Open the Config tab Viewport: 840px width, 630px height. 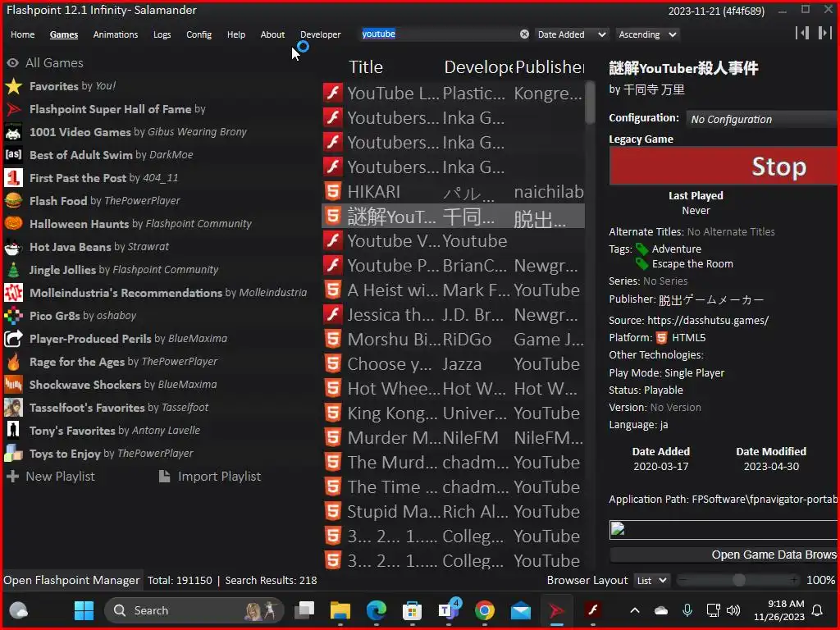(x=199, y=34)
